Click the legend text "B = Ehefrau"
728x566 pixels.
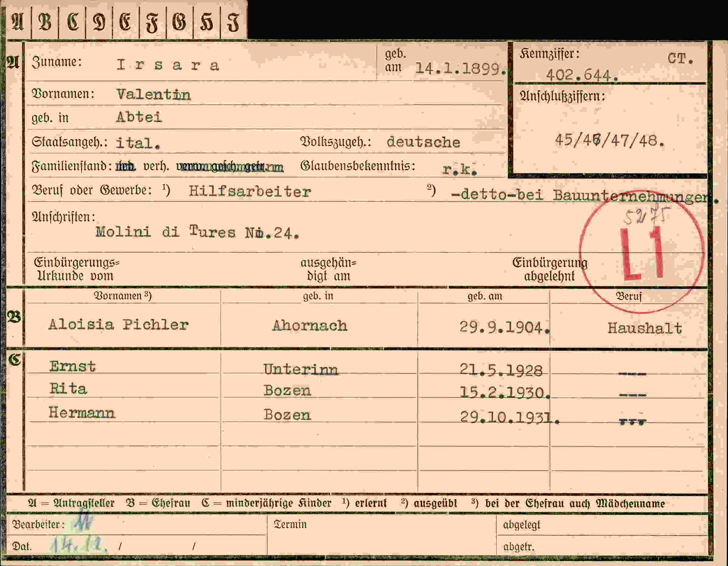pos(158,503)
